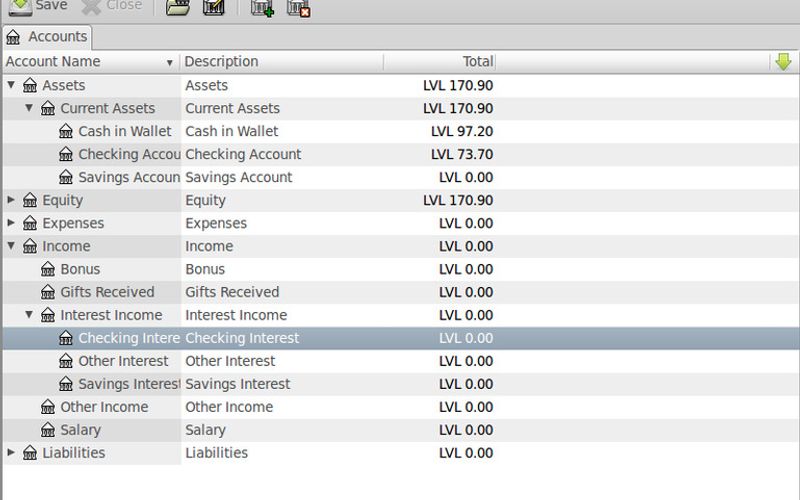Click the Savings Account description cell
Viewport: 800px width, 500px height.
click(x=239, y=177)
